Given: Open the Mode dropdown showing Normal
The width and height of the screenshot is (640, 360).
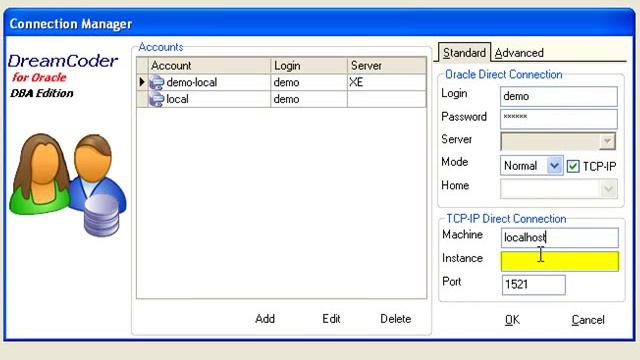Looking at the screenshot, I should point(531,166).
